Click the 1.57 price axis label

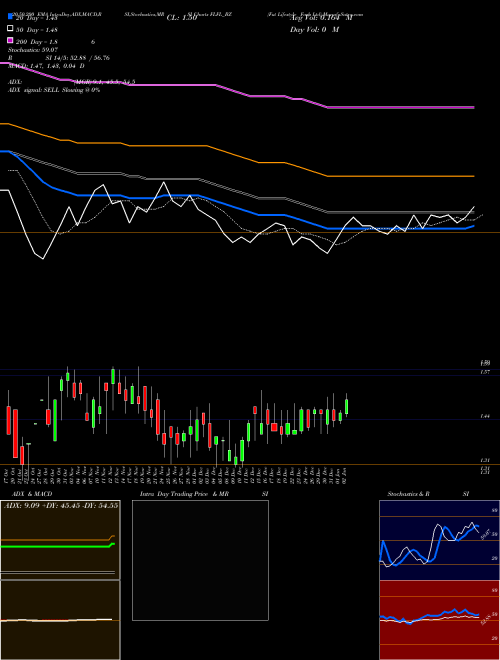coord(484,372)
